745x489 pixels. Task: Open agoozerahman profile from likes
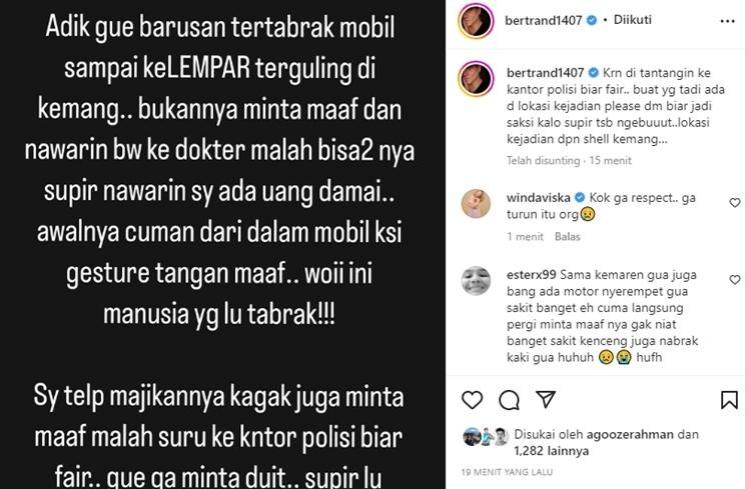(630, 434)
